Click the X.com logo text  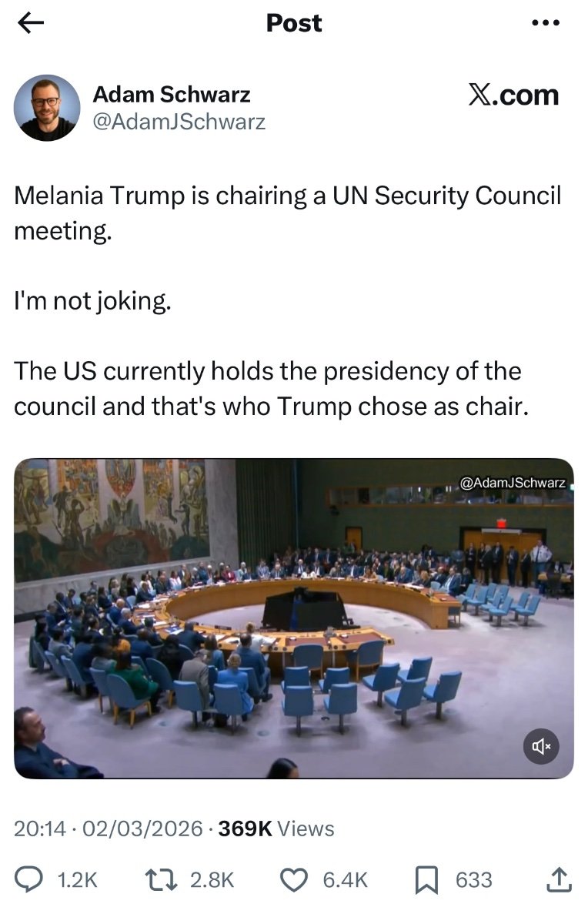click(x=513, y=95)
